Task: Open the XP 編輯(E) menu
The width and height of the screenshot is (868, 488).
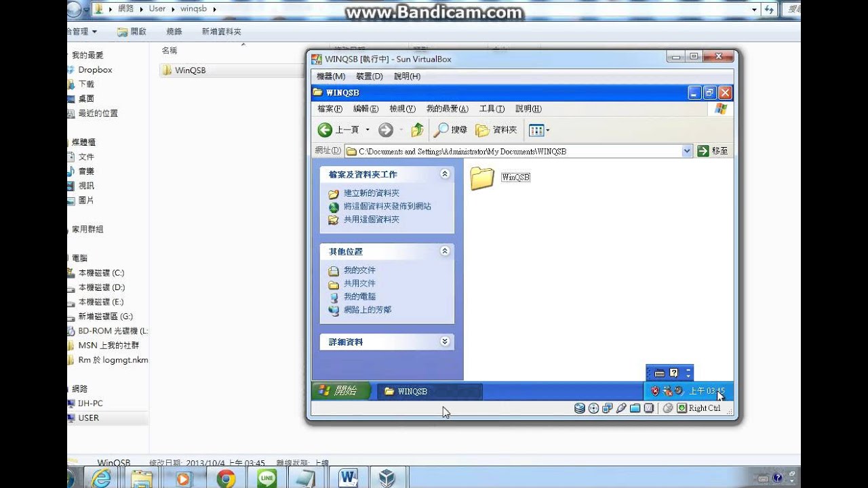Action: pyautogui.click(x=366, y=108)
